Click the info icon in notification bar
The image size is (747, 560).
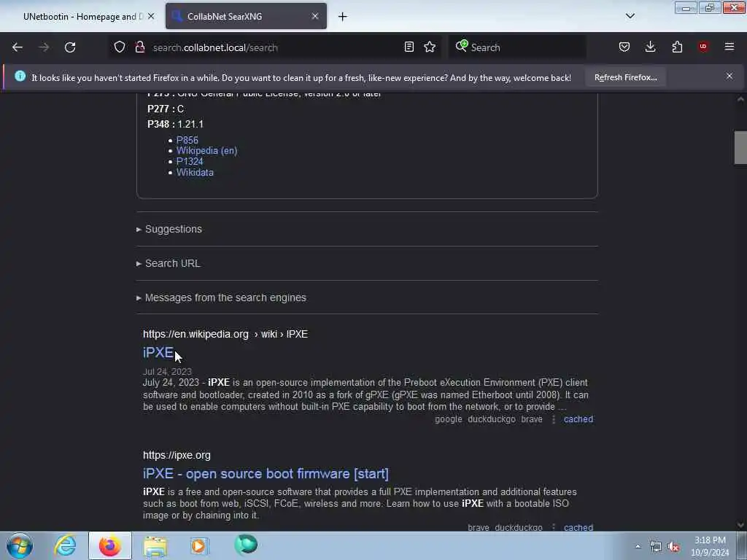coord(20,76)
